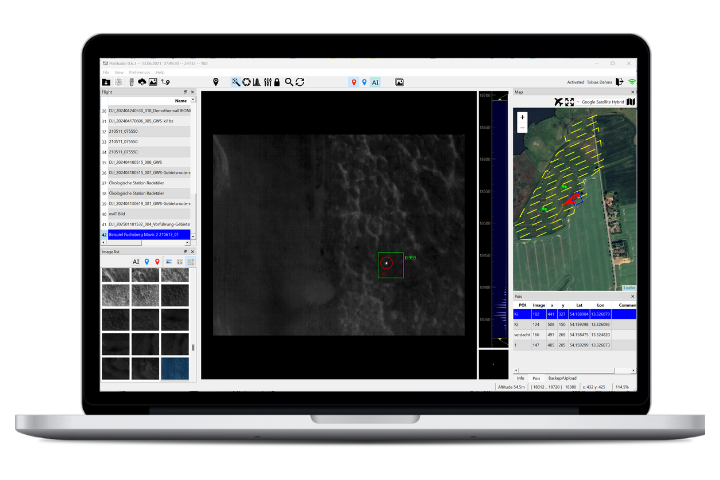Click the logout icon beside user name
The image size is (720, 480).
620,82
